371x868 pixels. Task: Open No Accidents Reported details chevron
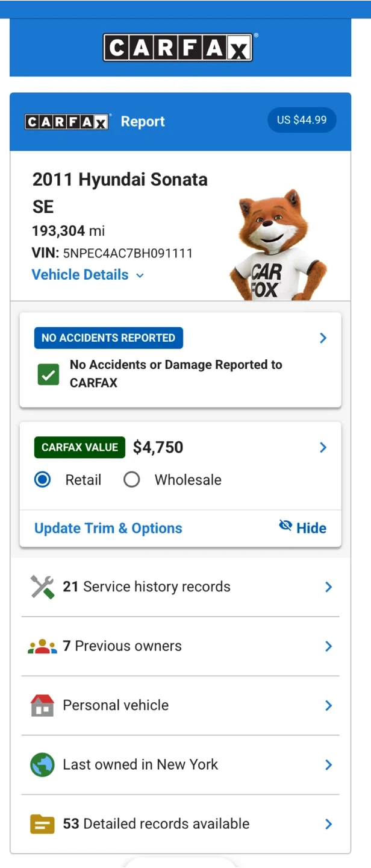coord(323,338)
